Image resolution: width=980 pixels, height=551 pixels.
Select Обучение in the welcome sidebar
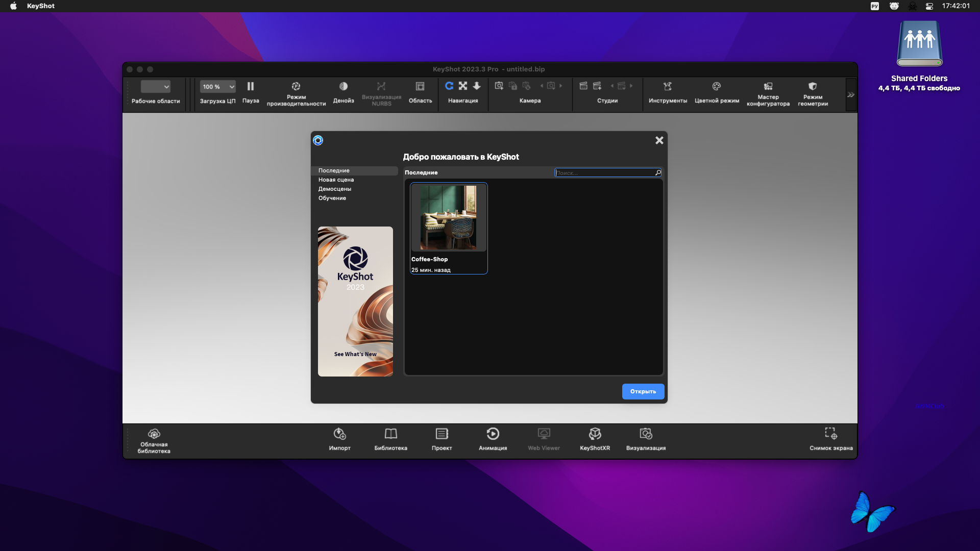click(x=354, y=198)
